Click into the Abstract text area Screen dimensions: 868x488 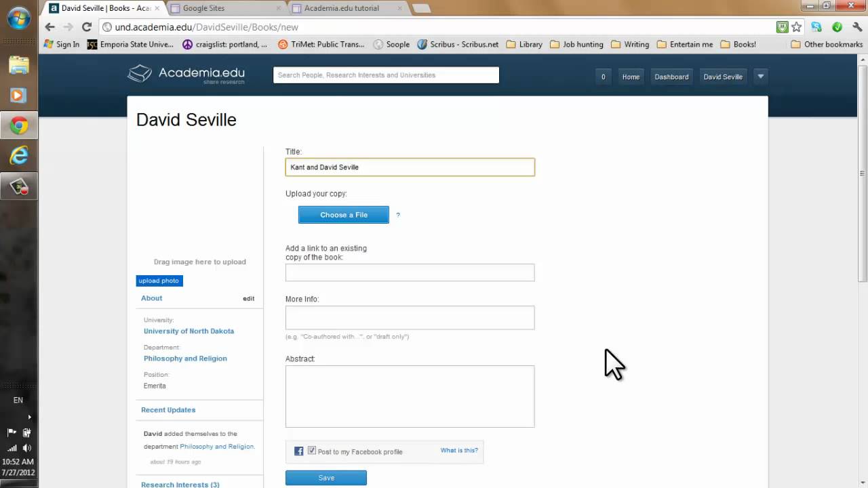click(410, 396)
